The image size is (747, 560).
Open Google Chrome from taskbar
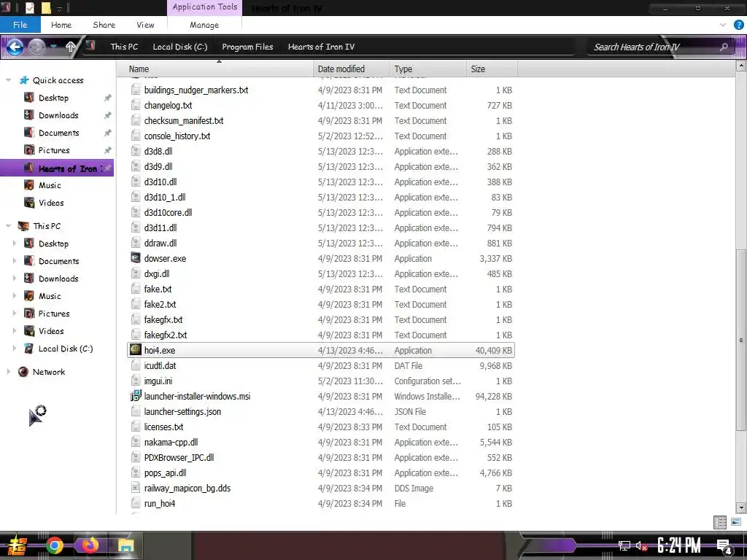54,545
